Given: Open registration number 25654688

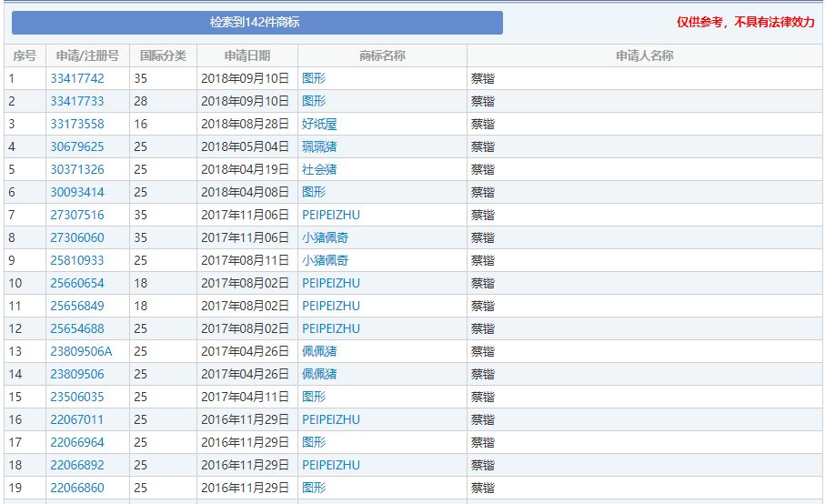Looking at the screenshot, I should point(76,328).
